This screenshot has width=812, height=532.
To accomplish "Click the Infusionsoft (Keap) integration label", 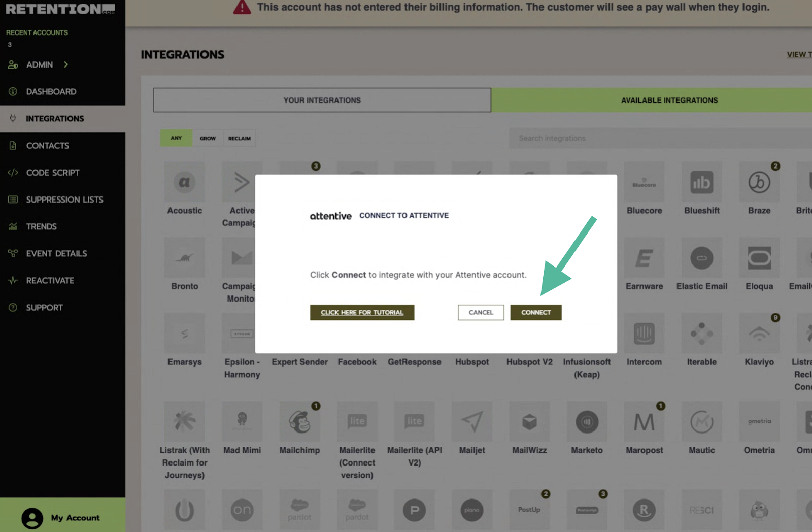I will [587, 368].
